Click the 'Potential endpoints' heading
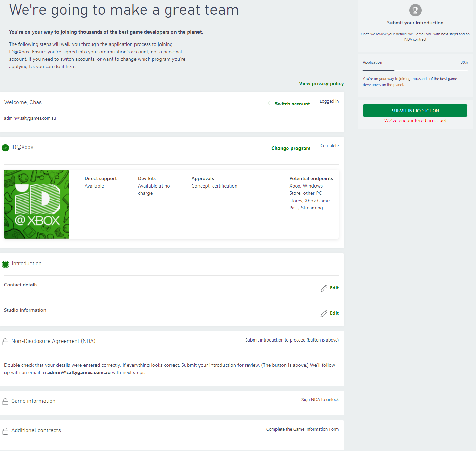The image size is (476, 451). pos(311,178)
